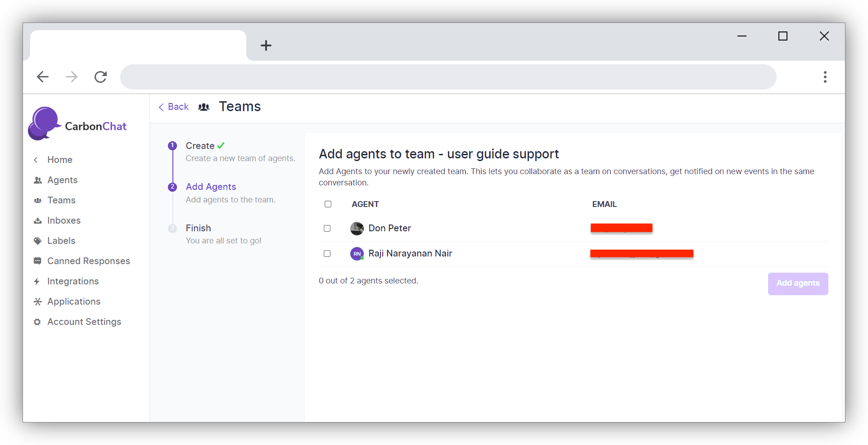Open a new browser tab

pyautogui.click(x=266, y=45)
